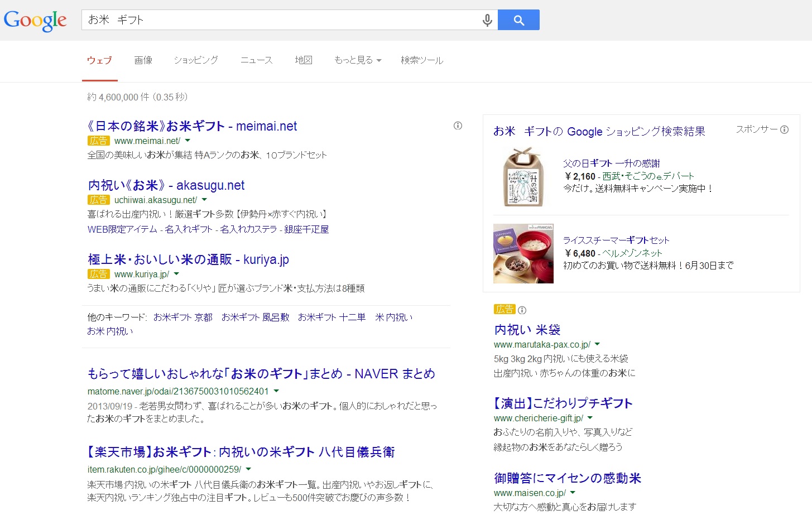This screenshot has height=515, width=812.
Task: Open dropdown arrow next to www.meimai.net/
Action: click(x=188, y=141)
